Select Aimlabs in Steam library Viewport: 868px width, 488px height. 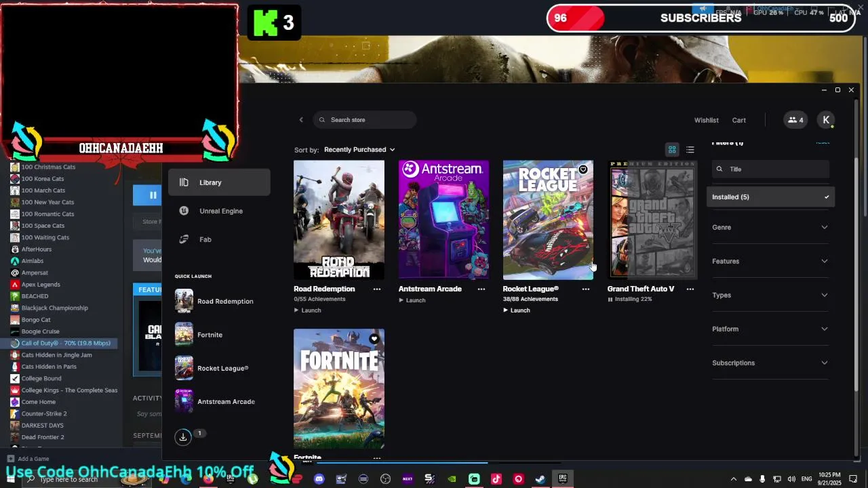click(33, 261)
